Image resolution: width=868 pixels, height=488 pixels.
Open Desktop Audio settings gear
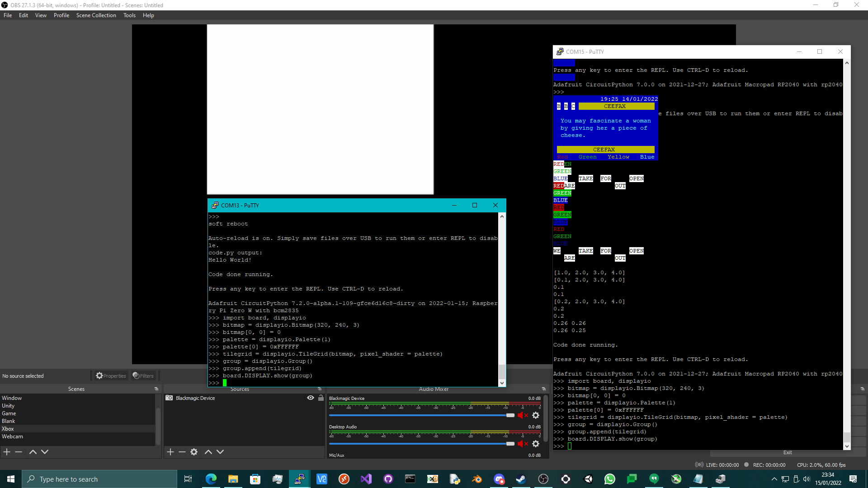pyautogui.click(x=536, y=444)
